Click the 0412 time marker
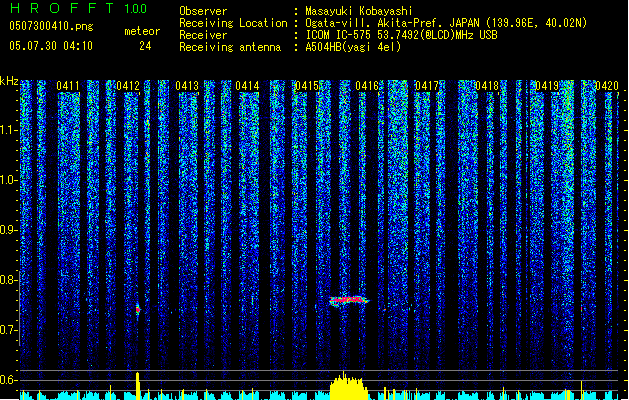629x400 pixels. click(128, 86)
